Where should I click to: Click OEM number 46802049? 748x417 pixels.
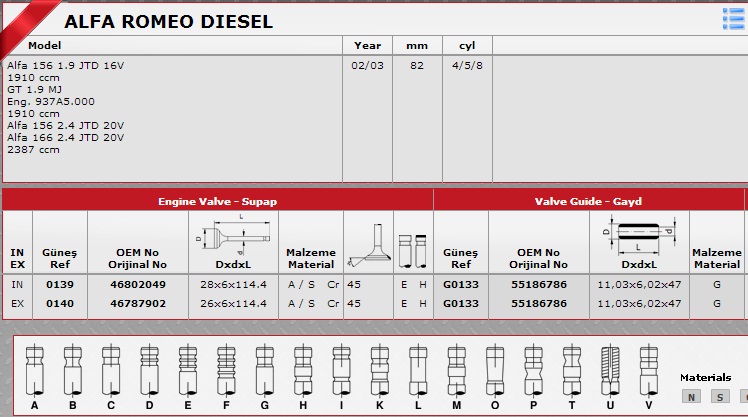point(138,285)
